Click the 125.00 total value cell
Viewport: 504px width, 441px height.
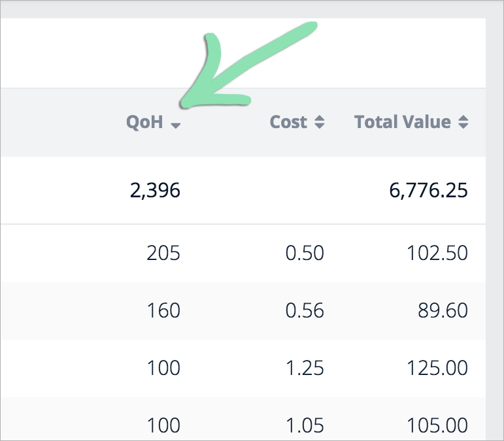(x=437, y=368)
